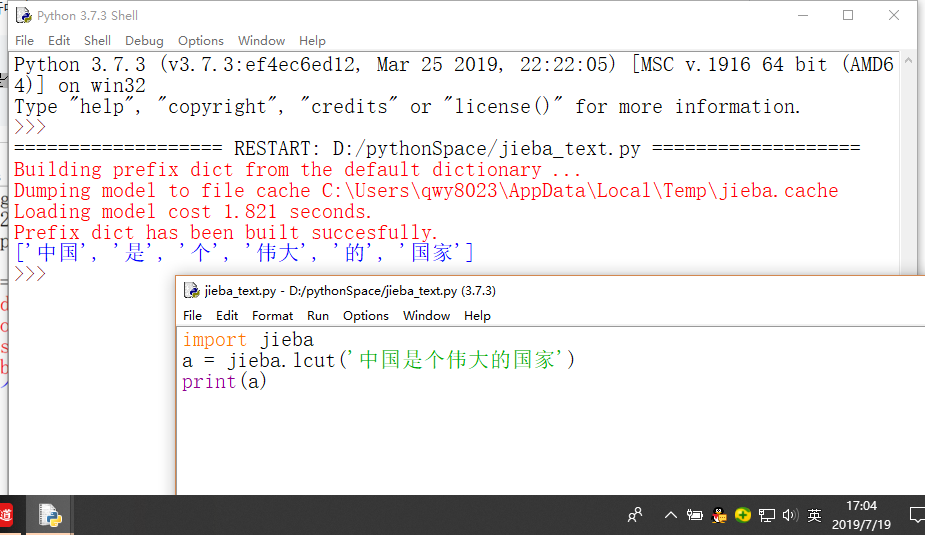Click volume speaker icon in tray
Viewport: 925px width, 535px height.
790,516
